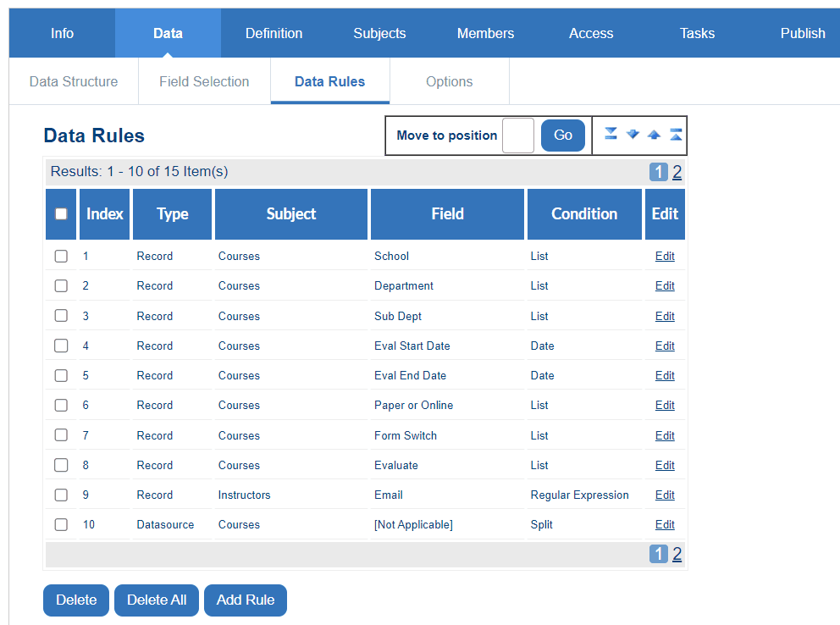Viewport: 840px width, 625px height.
Task: Click the Type column header
Action: pyautogui.click(x=173, y=213)
